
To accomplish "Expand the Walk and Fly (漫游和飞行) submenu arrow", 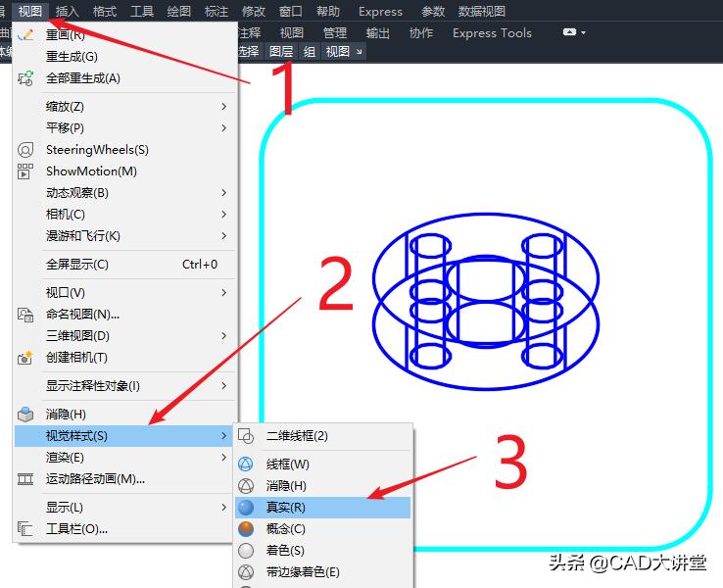I will 224,236.
